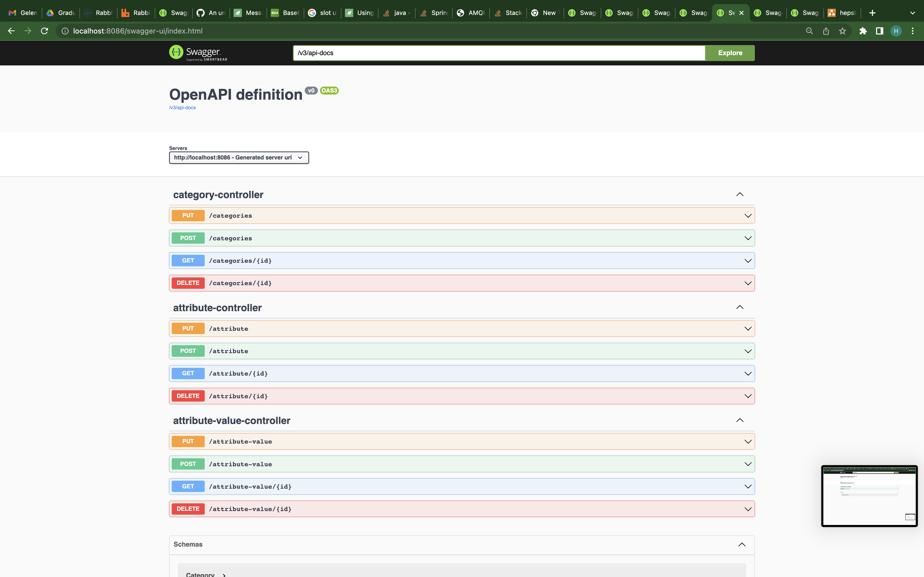Image resolution: width=924 pixels, height=577 pixels.
Task: Switch to the GitHub browser tab
Action: 211,13
